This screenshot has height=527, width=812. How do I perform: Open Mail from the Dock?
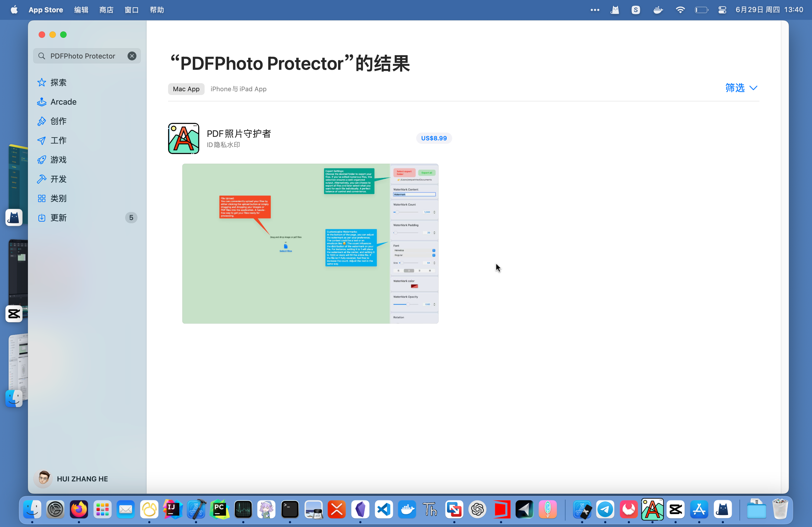[x=126, y=509]
